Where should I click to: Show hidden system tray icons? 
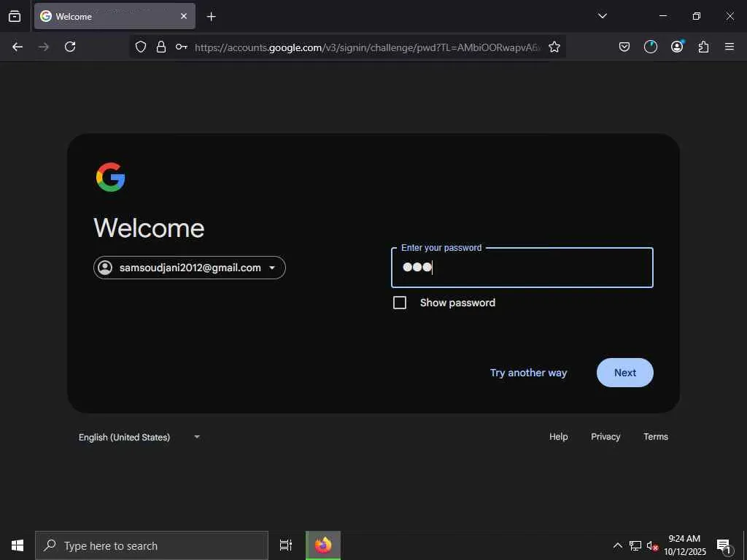click(x=617, y=545)
